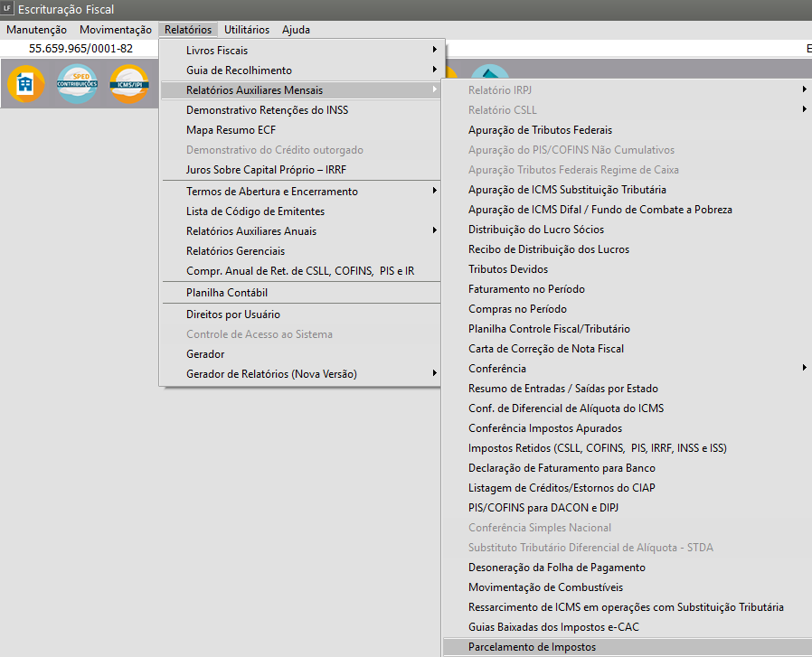Select Guias Baixadas dos Impostos e-CAC
The height and width of the screenshot is (657, 812).
554,627
